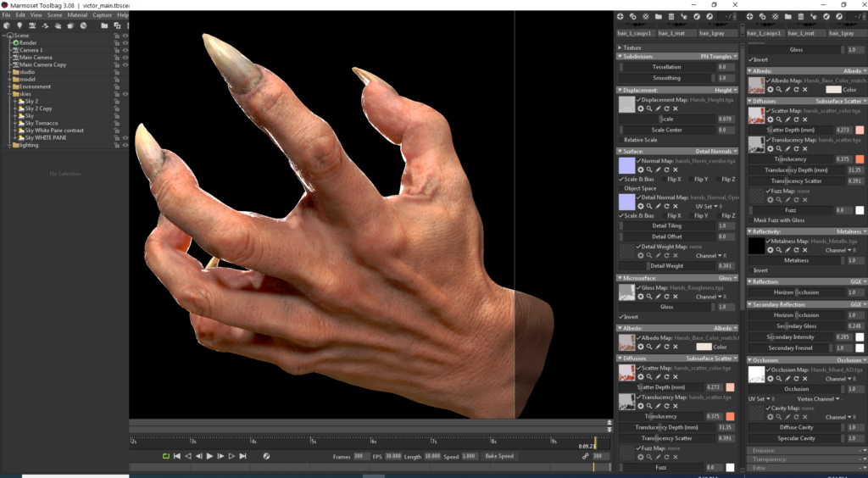Open the Normal Map settings gear

[641, 170]
